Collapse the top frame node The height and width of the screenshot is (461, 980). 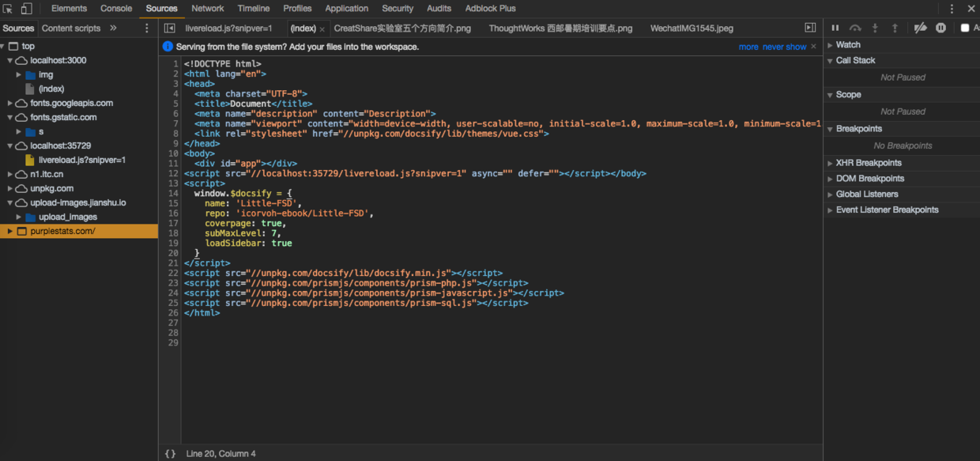click(3, 46)
